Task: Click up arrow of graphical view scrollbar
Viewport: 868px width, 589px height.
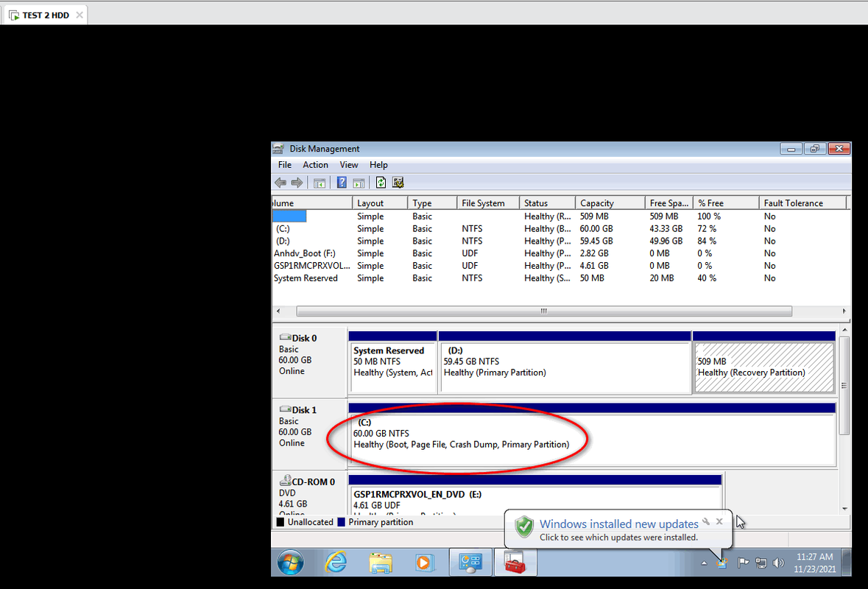Action: [x=844, y=331]
